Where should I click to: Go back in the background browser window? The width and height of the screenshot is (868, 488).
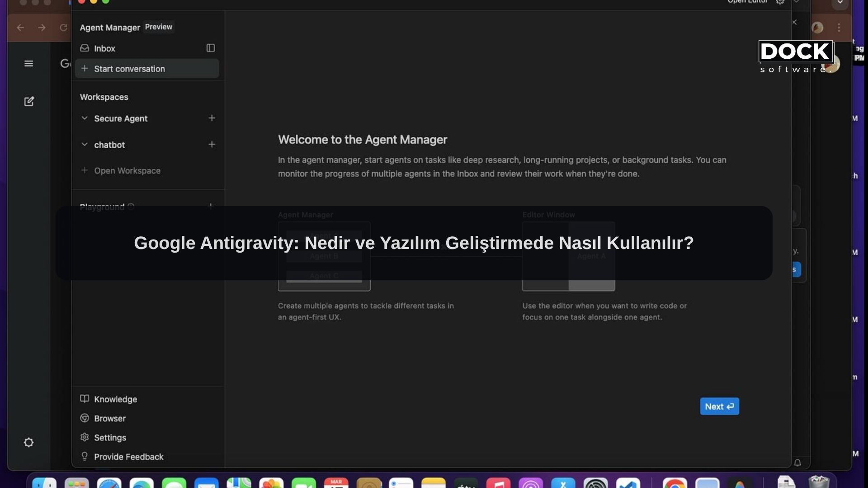[x=20, y=28]
